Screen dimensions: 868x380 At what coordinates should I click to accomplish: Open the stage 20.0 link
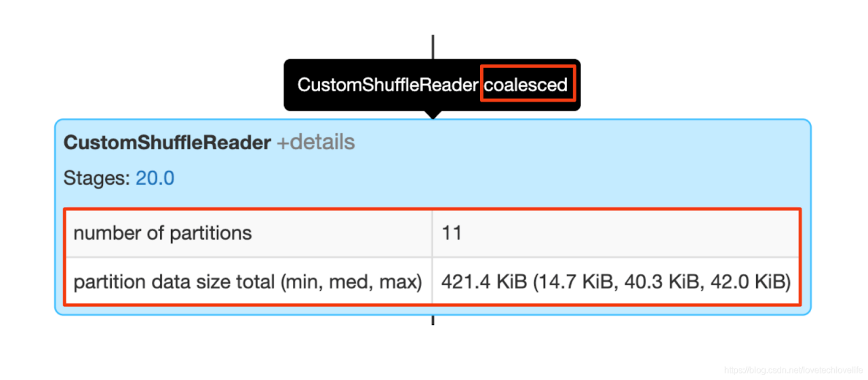click(155, 178)
